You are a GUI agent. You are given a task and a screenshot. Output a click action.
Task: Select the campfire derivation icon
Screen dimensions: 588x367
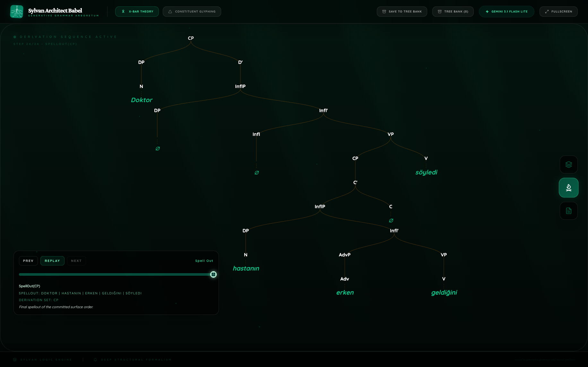coord(568,187)
